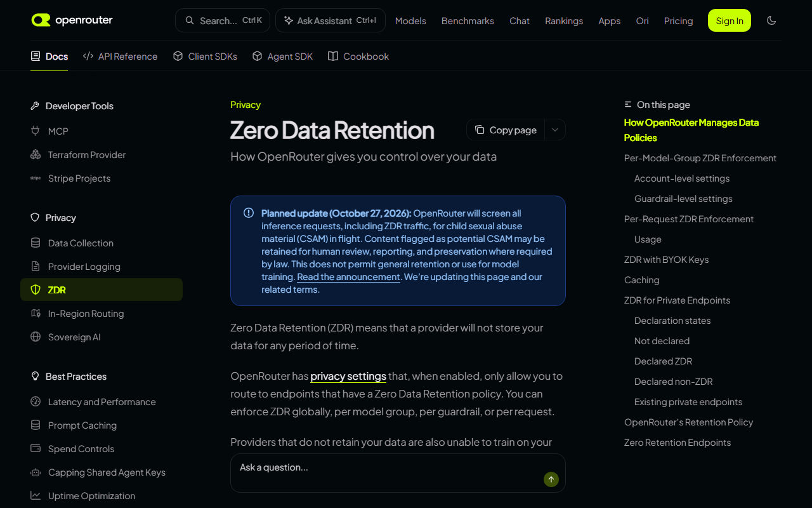Open the Client SDKs tab
This screenshot has height=508, width=812.
click(206, 56)
